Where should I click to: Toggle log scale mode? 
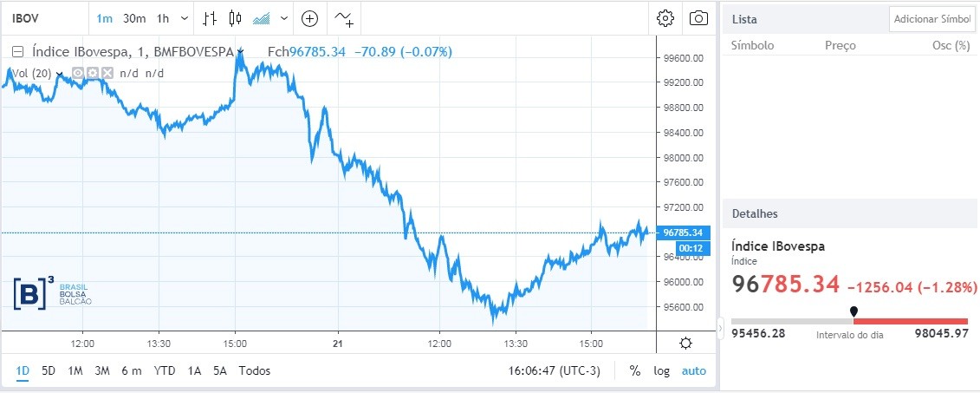tap(662, 370)
